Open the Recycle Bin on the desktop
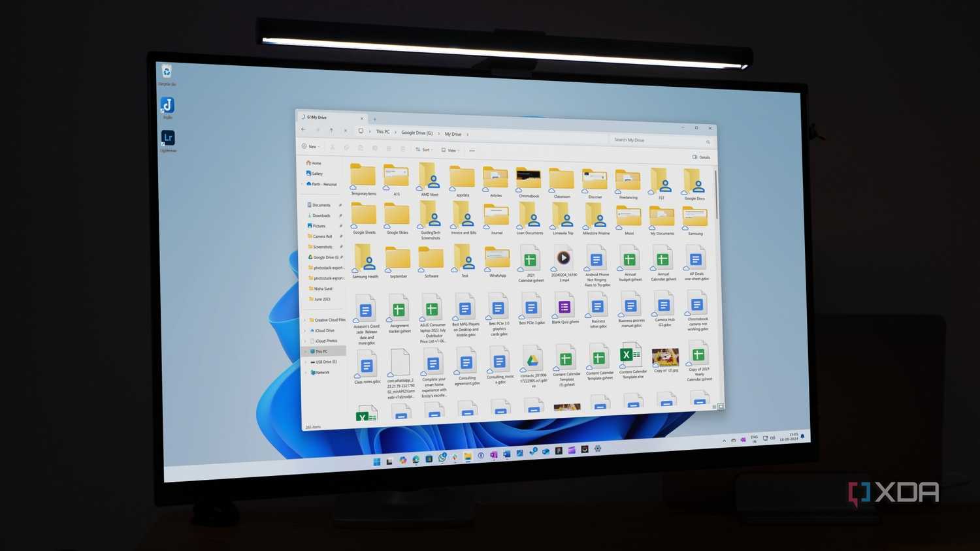 (x=168, y=73)
